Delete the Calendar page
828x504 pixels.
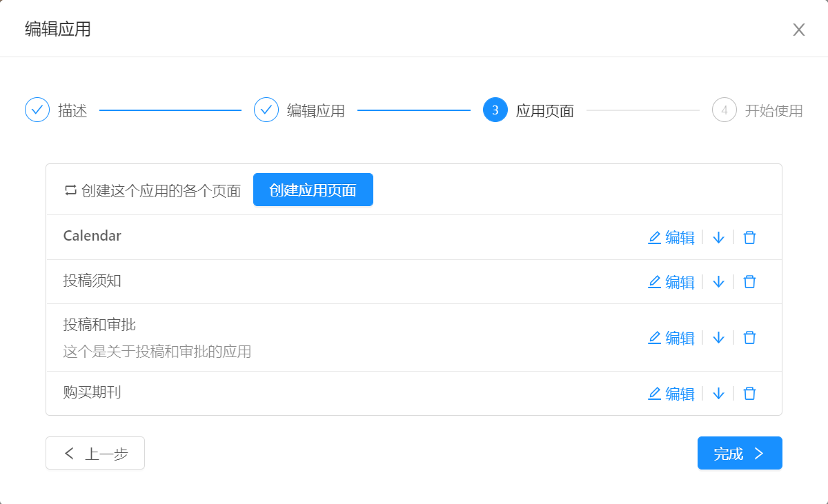coord(749,238)
